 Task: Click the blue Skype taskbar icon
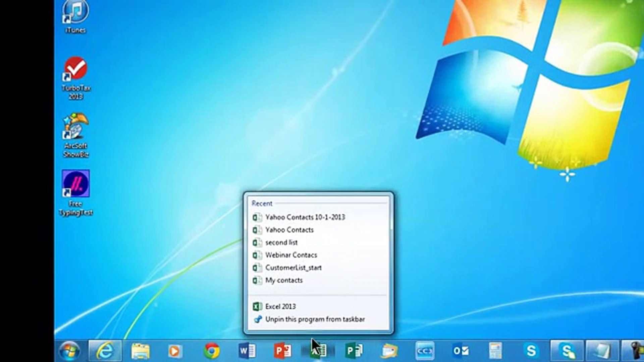pyautogui.click(x=531, y=351)
